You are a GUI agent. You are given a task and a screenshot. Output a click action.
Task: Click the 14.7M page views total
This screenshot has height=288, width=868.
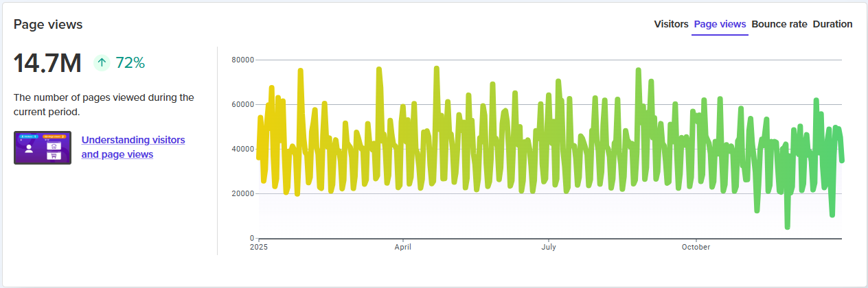click(47, 63)
